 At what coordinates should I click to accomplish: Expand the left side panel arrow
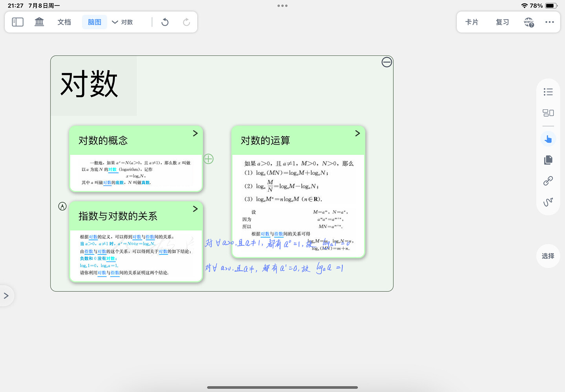(6, 296)
